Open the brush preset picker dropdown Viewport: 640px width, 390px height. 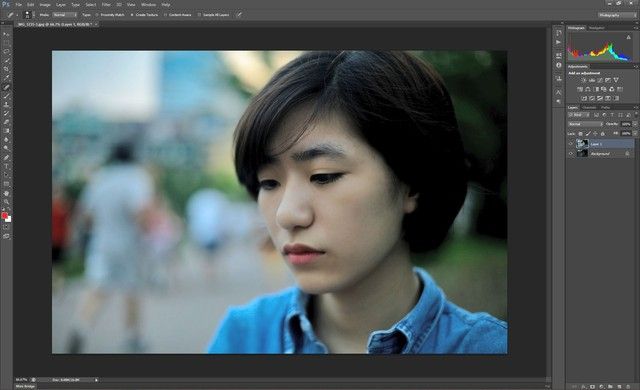click(34, 15)
